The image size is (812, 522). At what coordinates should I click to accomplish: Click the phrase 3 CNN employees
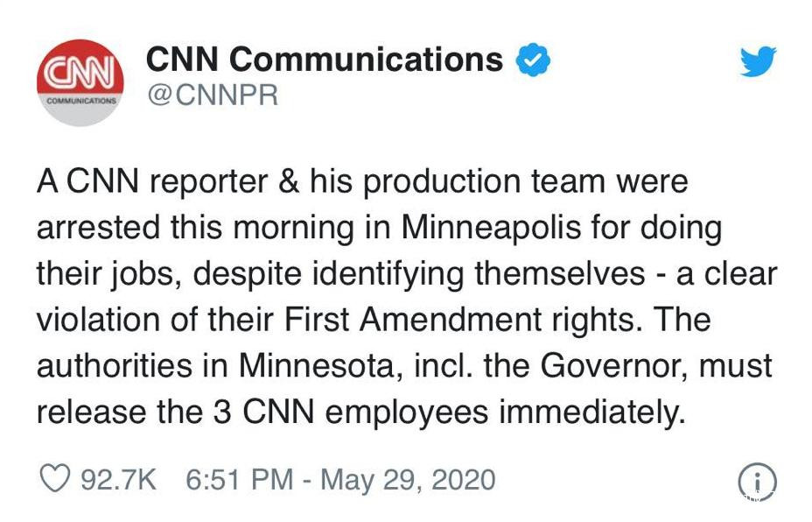point(314,411)
